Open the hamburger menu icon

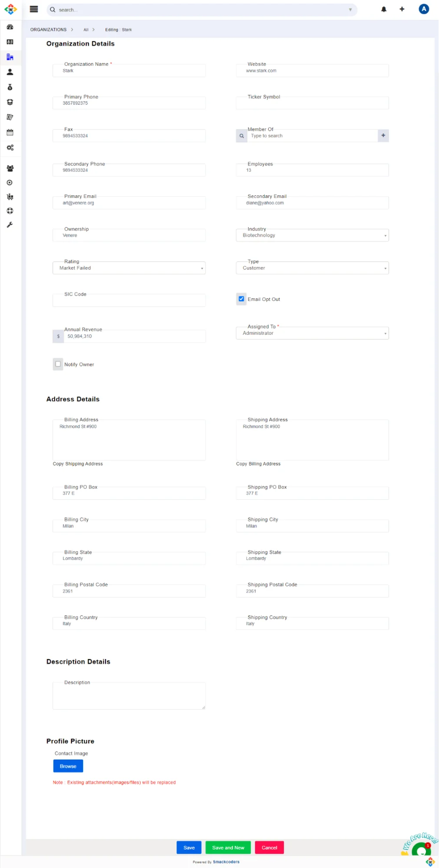tap(34, 9)
